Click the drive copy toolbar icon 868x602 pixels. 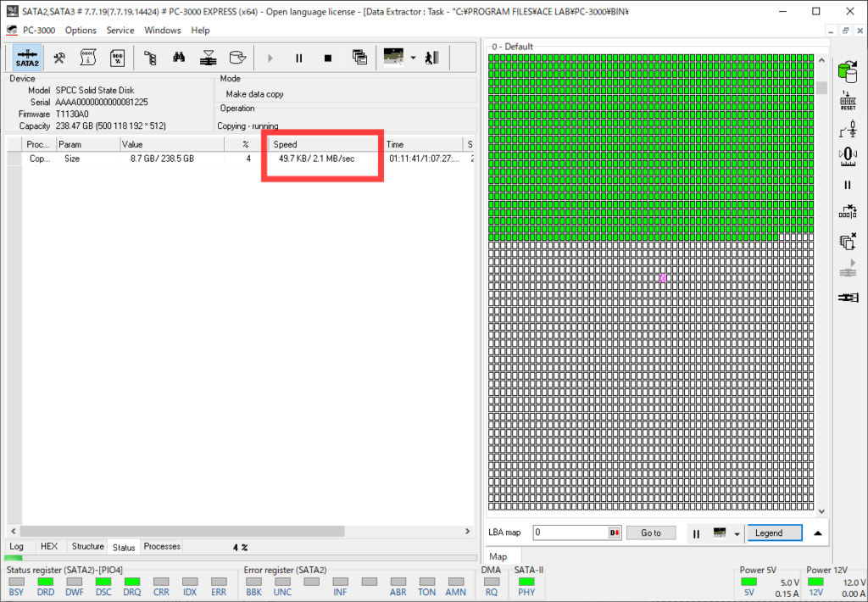click(237, 58)
